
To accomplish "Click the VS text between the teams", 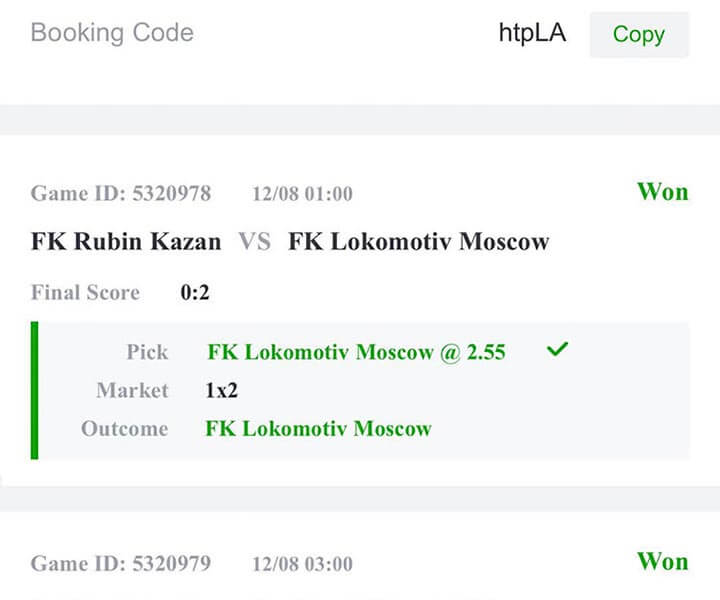I will pyautogui.click(x=255, y=242).
